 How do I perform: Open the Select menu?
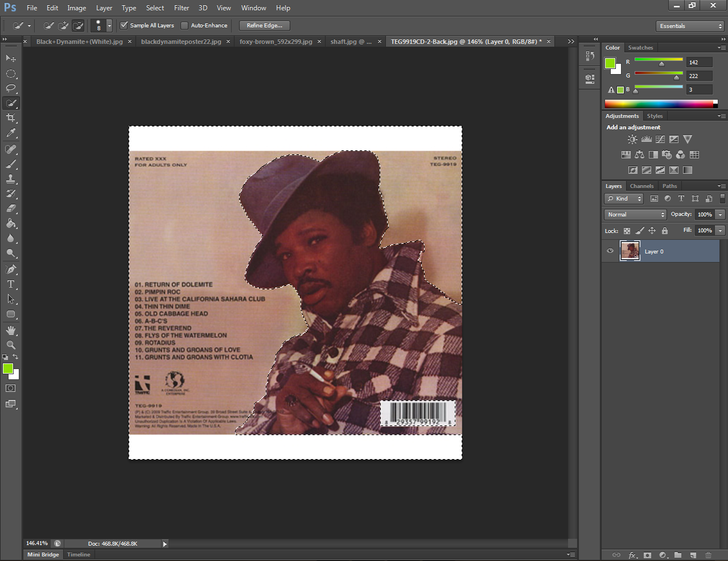155,8
